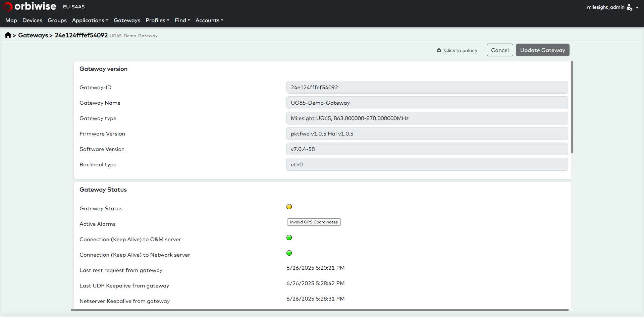Click the Software Version label

(102, 149)
